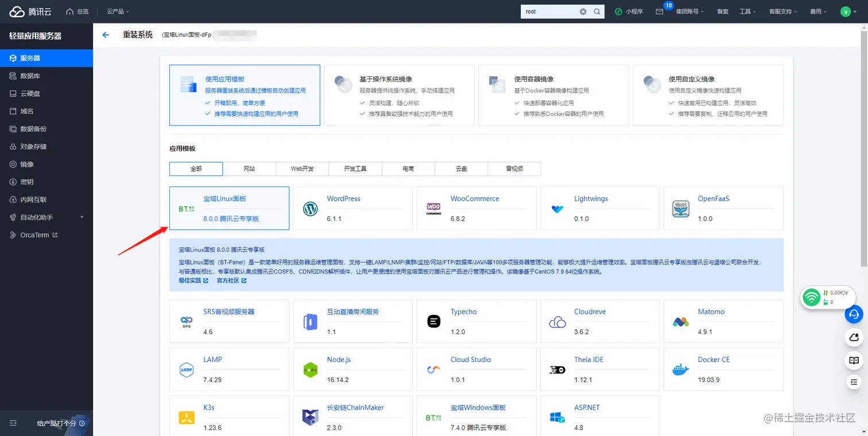Select the Cloudreve template
This screenshot has height=436, width=868.
[x=600, y=321]
